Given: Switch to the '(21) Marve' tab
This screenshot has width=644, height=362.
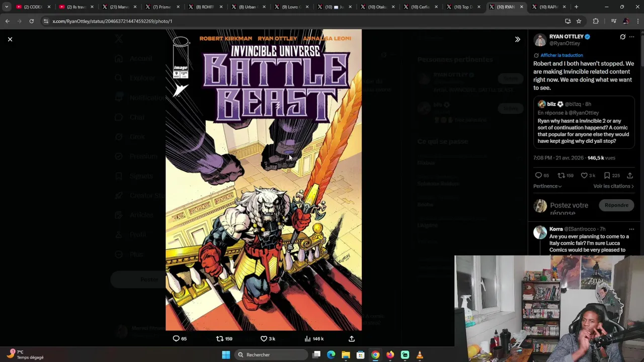Looking at the screenshot, I should point(119,7).
